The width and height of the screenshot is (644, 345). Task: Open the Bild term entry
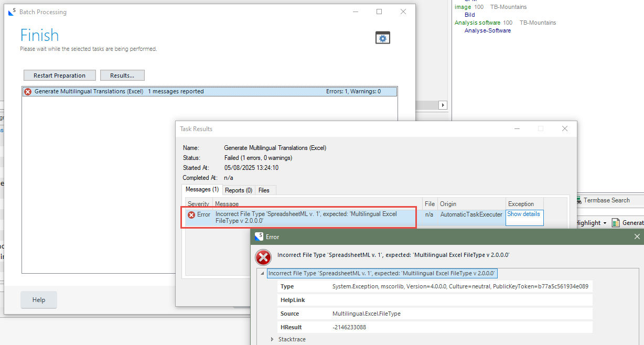pyautogui.click(x=469, y=14)
